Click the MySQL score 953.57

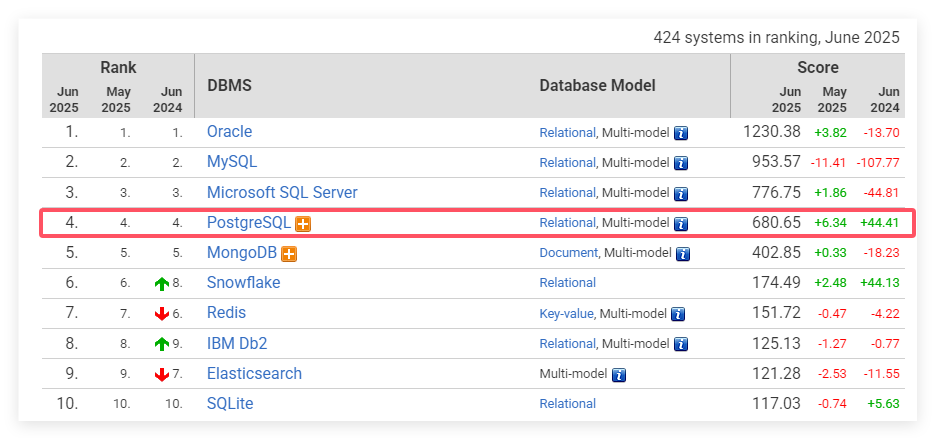tap(777, 162)
